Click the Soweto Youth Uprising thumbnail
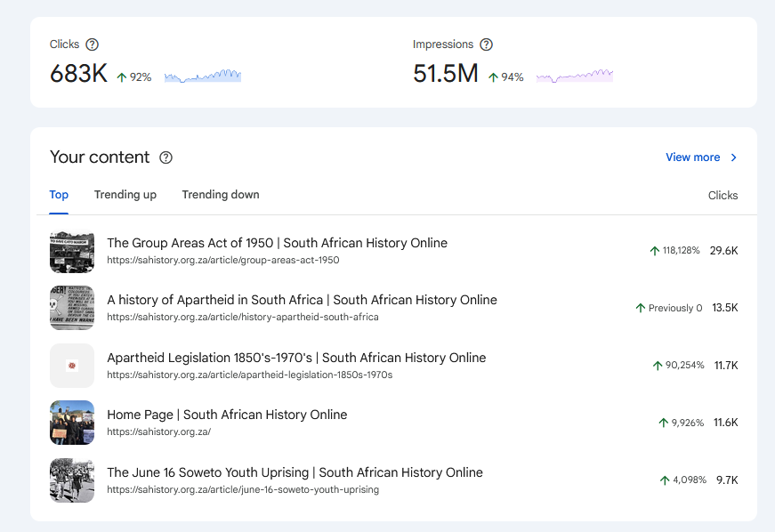 (72, 480)
